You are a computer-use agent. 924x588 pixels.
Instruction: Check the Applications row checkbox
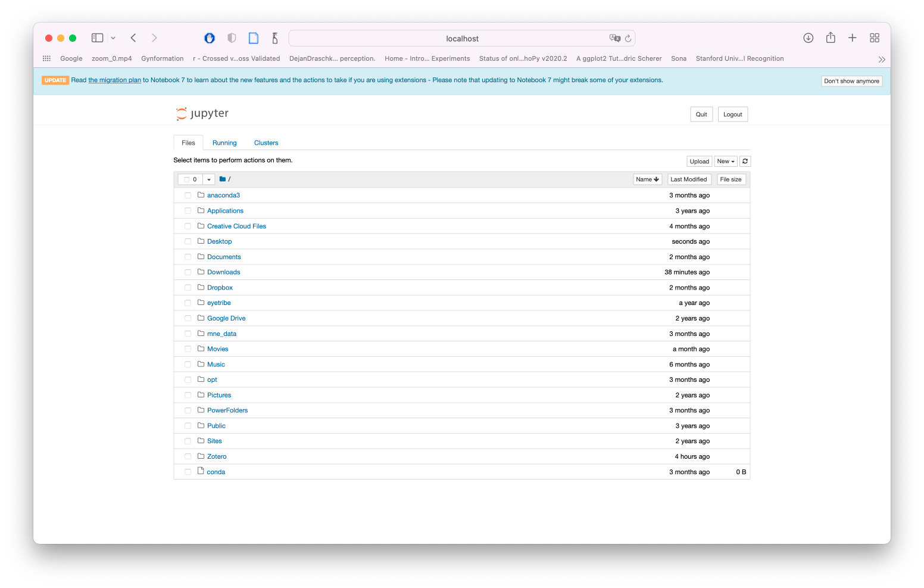tap(188, 211)
